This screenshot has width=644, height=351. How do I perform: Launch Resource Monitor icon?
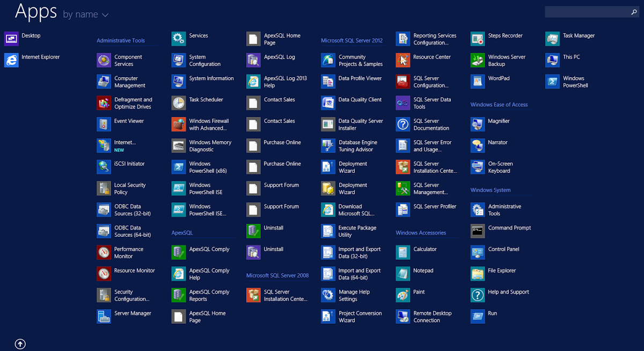point(104,274)
